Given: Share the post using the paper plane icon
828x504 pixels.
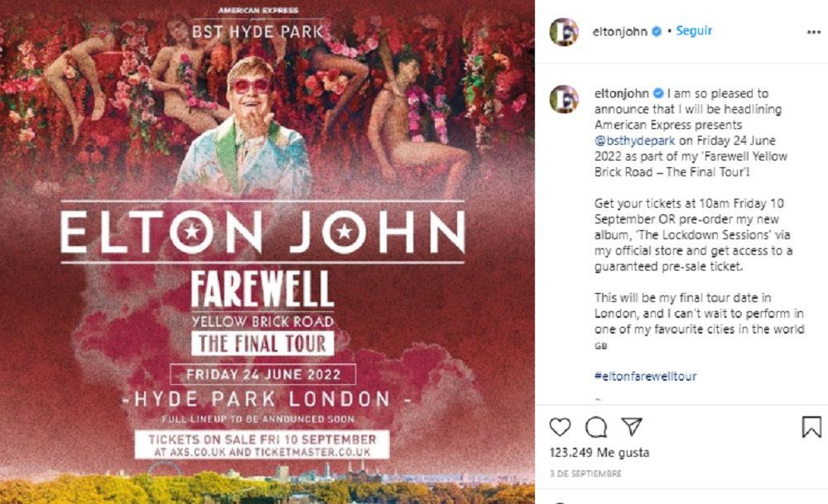Looking at the screenshot, I should [632, 426].
